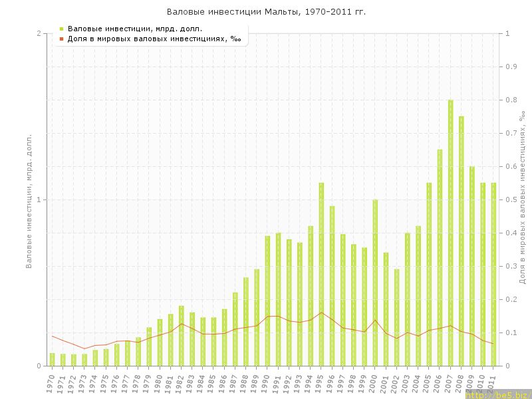The height and width of the screenshot is (399, 532).
Task: Click the x-axis label 2011
Action: pos(493,384)
